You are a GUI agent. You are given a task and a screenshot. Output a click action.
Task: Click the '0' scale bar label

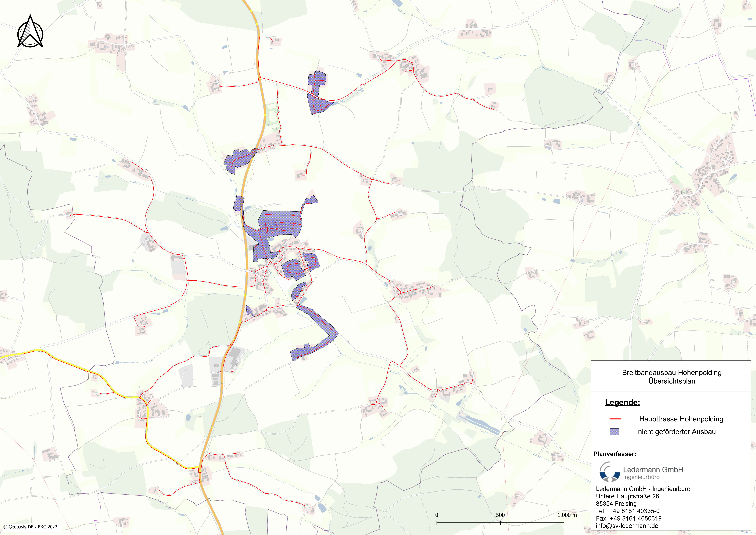point(437,515)
